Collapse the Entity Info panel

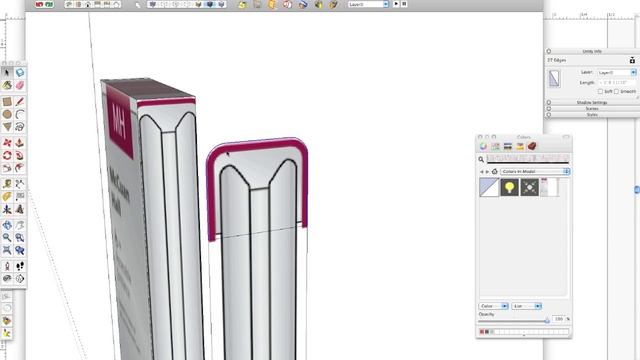coord(549,51)
